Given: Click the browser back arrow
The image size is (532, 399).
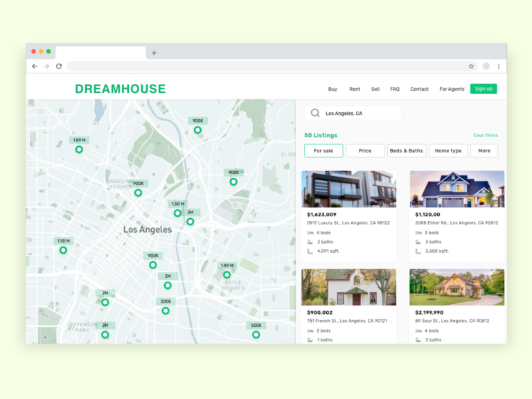Looking at the screenshot, I should [35, 66].
